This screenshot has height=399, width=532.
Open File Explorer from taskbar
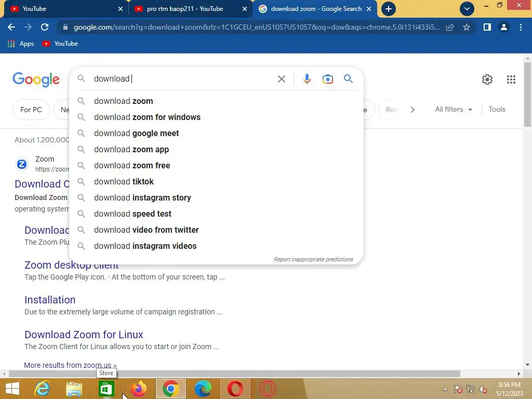tap(74, 389)
